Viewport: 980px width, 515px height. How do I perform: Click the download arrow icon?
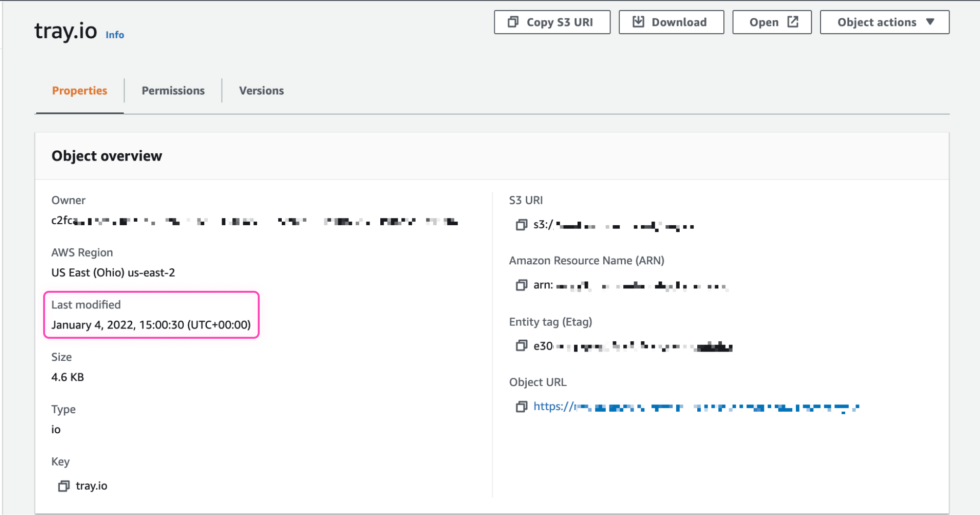point(638,22)
